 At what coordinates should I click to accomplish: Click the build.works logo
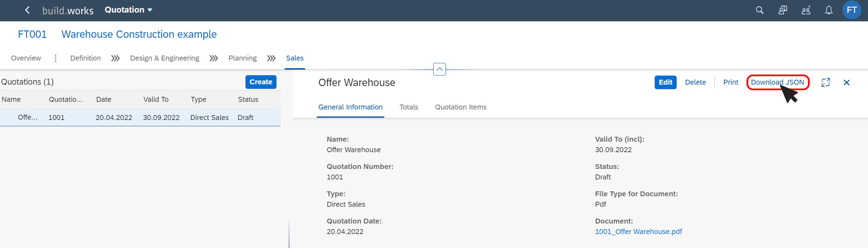pos(68,10)
